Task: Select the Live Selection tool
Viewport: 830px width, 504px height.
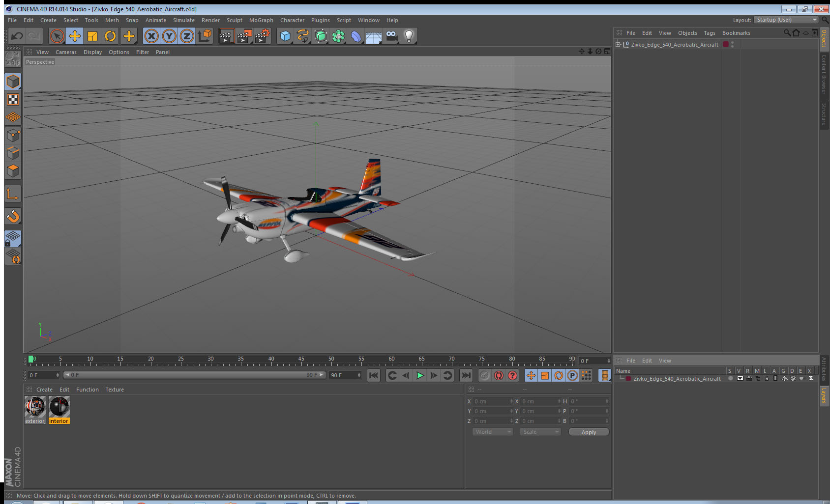Action: pos(57,36)
